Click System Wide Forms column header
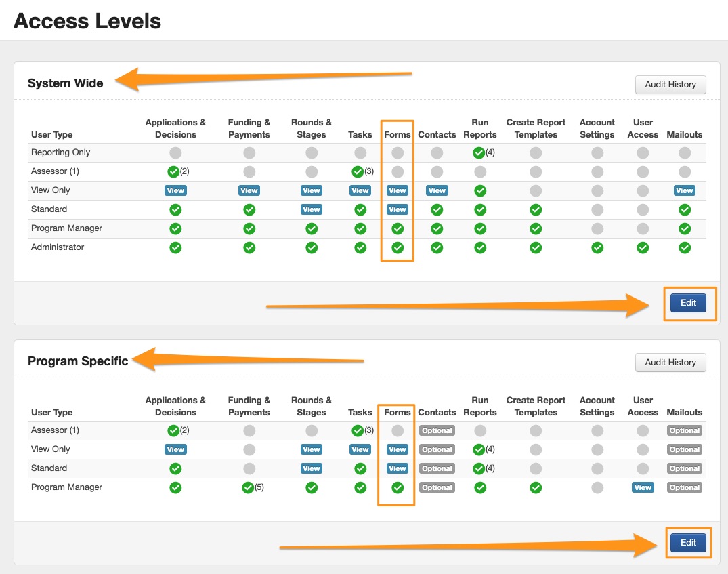728x574 pixels. [398, 135]
